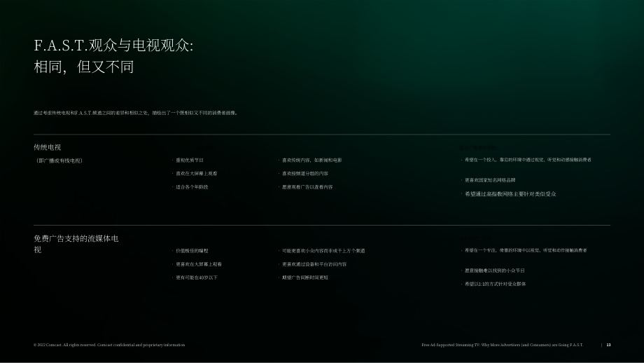Viewport: 644px width, 363px height.
Task: Click bullet starting "可能更喜欢小众内容"
Action: (323, 251)
